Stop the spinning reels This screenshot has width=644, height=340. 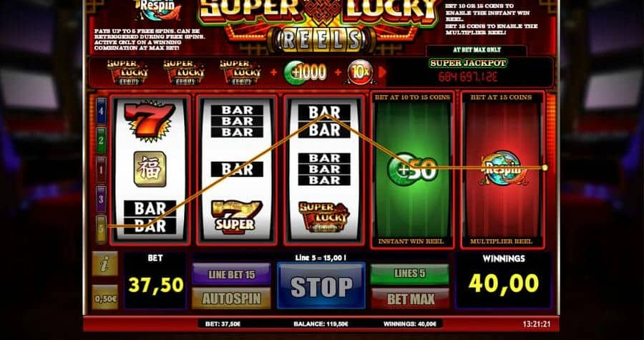coord(321,286)
